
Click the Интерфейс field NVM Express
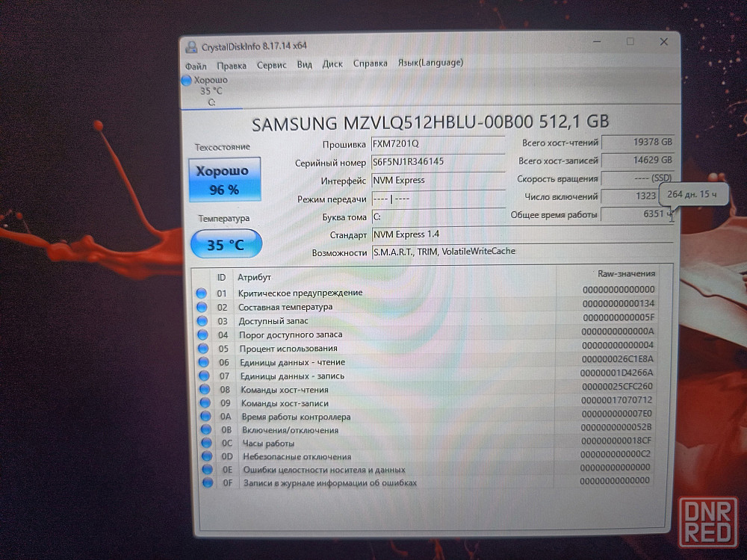pos(438,180)
